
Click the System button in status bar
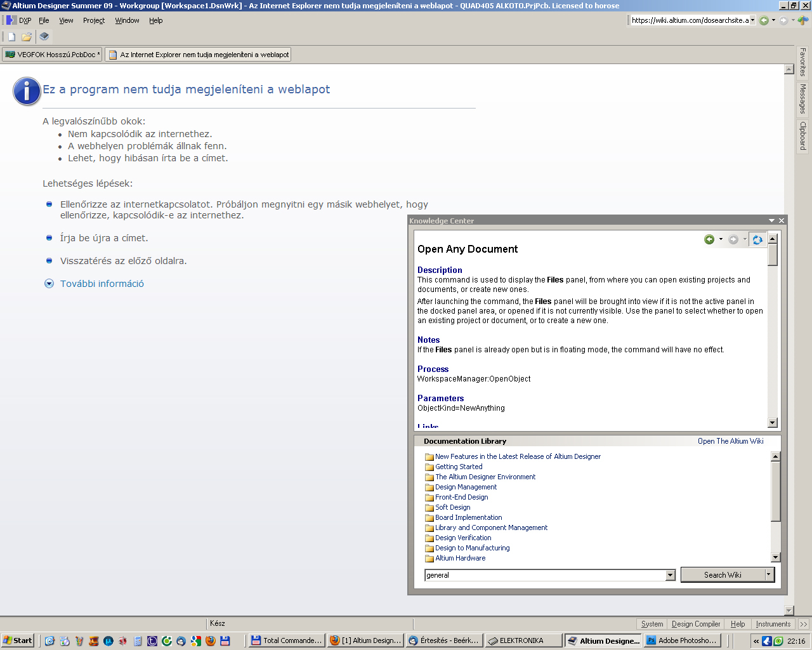click(652, 624)
